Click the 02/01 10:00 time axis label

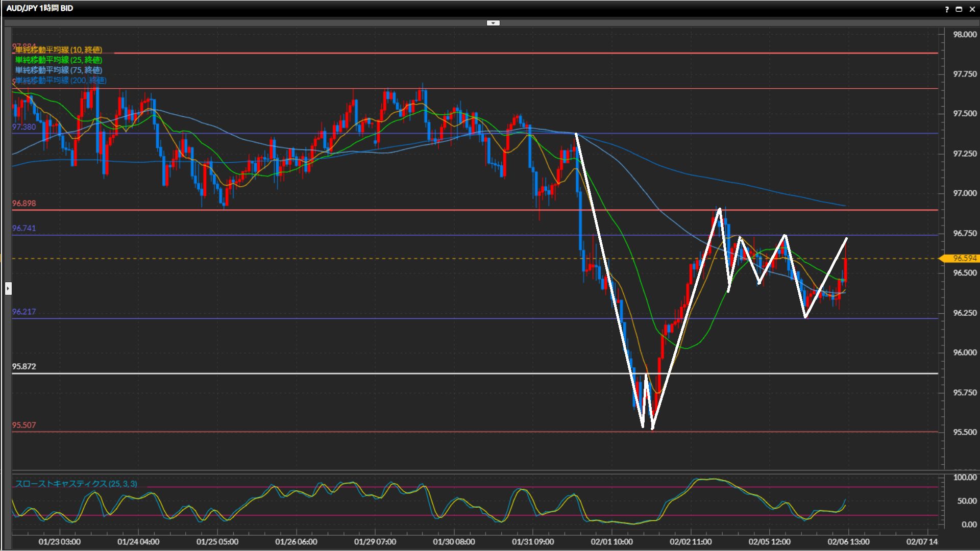[x=611, y=542]
